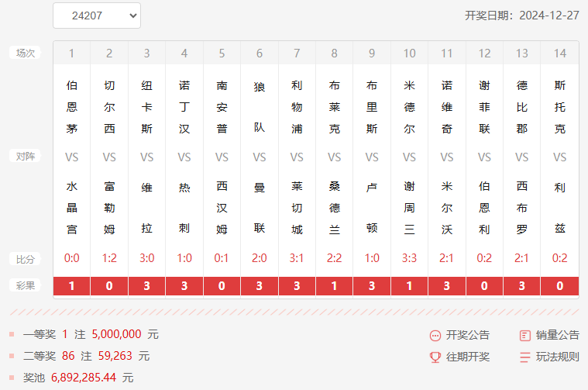This screenshot has width=588, height=390.
Task: Click home team 纽卡斯 in match 3
Action: click(146, 107)
